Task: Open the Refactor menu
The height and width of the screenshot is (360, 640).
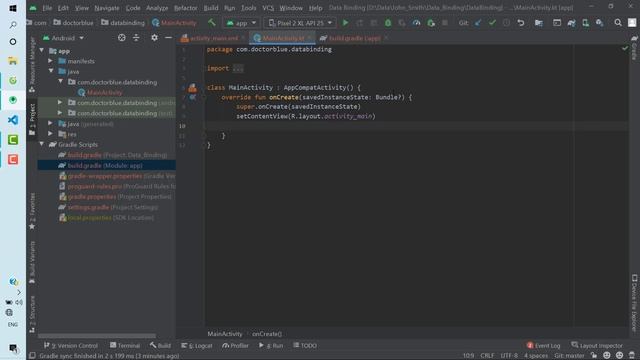Action: (186, 8)
